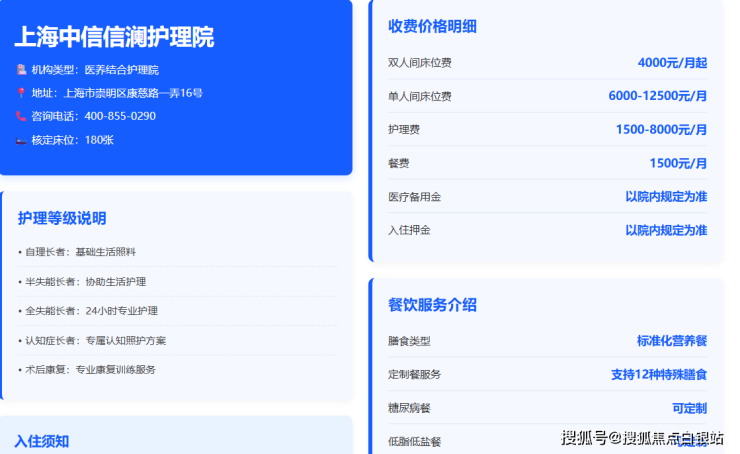Select the title 上海中信信澜护理院

tap(114, 37)
